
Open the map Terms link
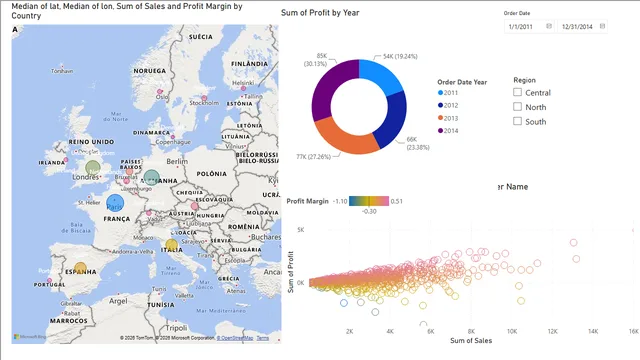point(263,338)
